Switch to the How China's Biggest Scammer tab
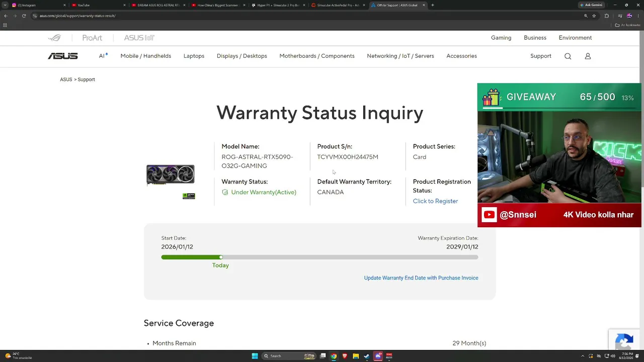Image resolution: width=644 pixels, height=362 pixels. (218, 5)
